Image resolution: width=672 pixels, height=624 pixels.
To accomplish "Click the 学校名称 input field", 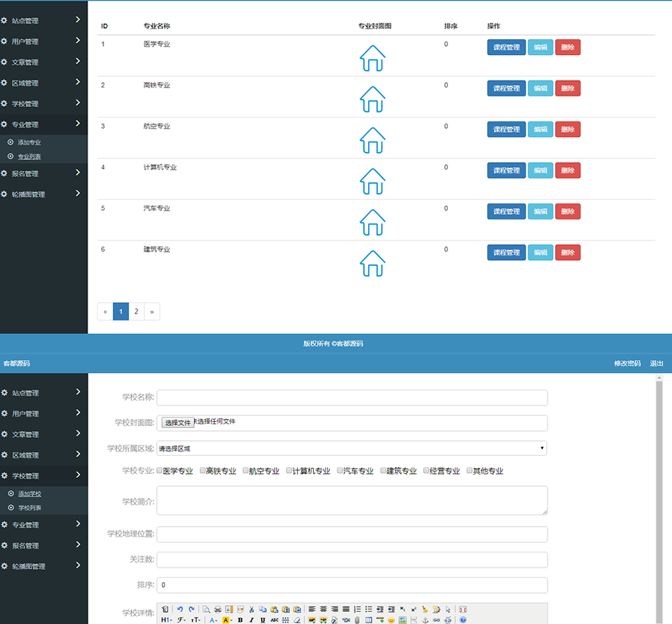I will click(x=351, y=397).
